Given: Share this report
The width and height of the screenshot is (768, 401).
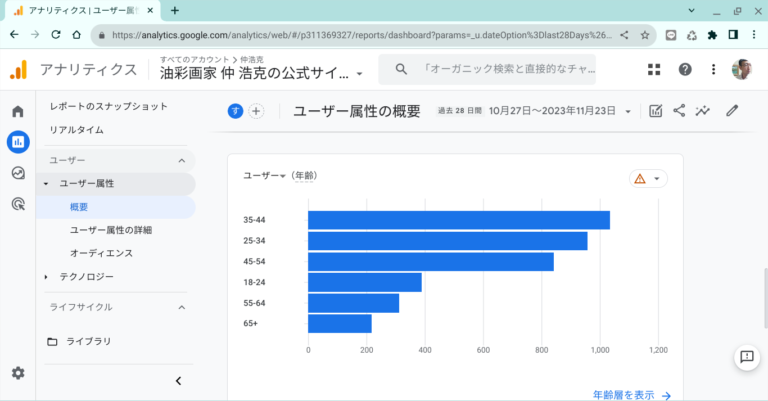Looking at the screenshot, I should tap(679, 111).
